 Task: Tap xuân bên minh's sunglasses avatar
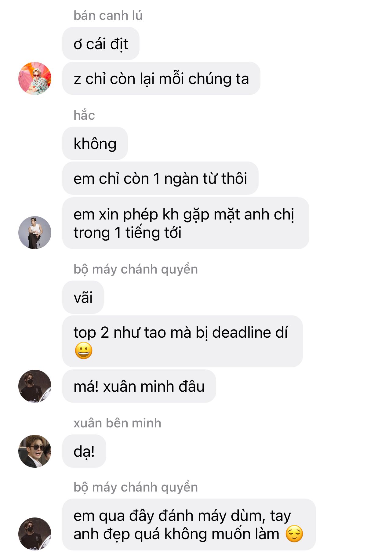click(35, 451)
